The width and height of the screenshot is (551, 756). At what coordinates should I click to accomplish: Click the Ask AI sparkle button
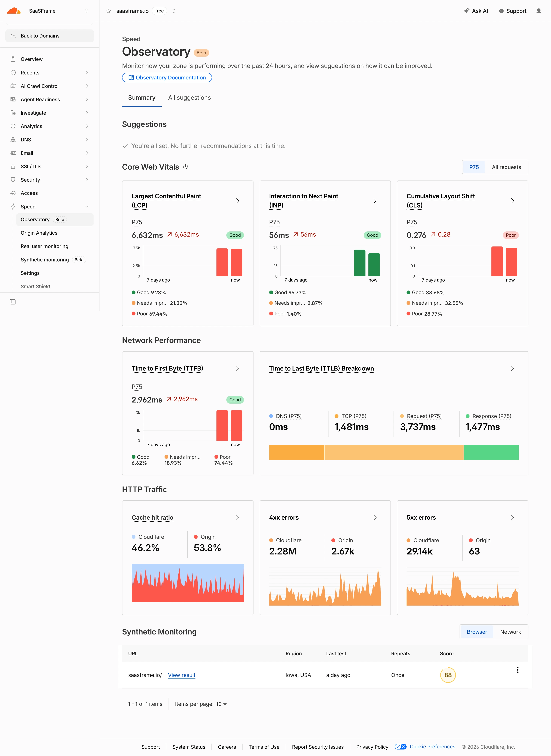pos(476,11)
